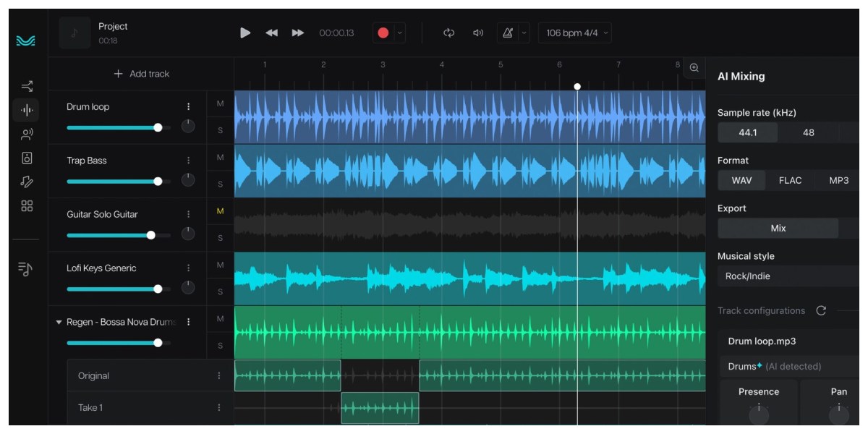Viewport: 868px width, 434px height.
Task: Toggle the loop playback icon
Action: click(x=449, y=33)
